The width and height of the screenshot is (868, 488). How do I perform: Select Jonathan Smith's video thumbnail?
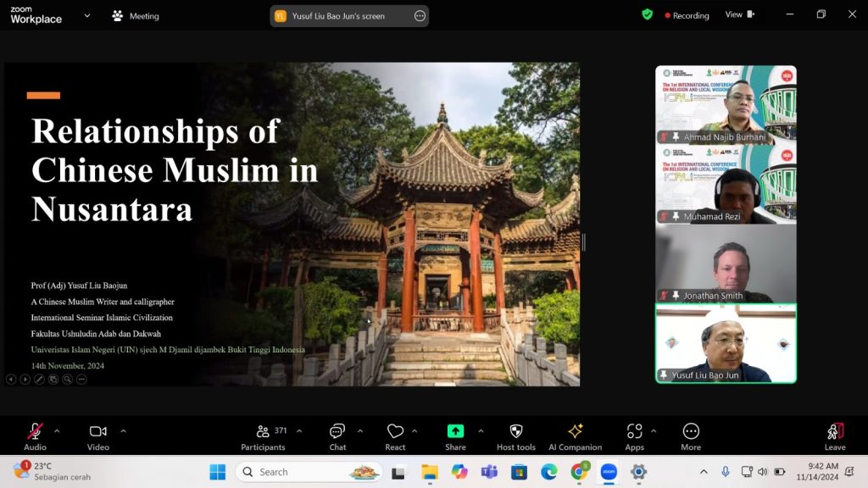[x=726, y=263]
